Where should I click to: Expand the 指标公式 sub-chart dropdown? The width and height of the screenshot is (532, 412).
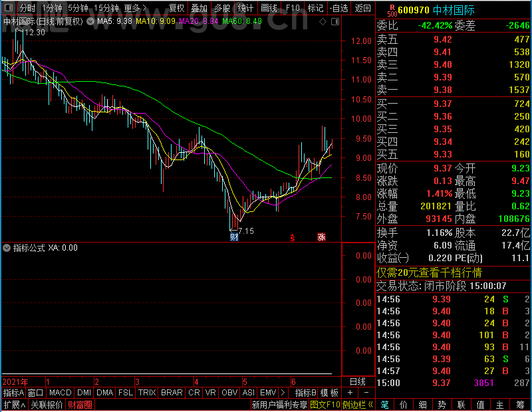pos(7,248)
